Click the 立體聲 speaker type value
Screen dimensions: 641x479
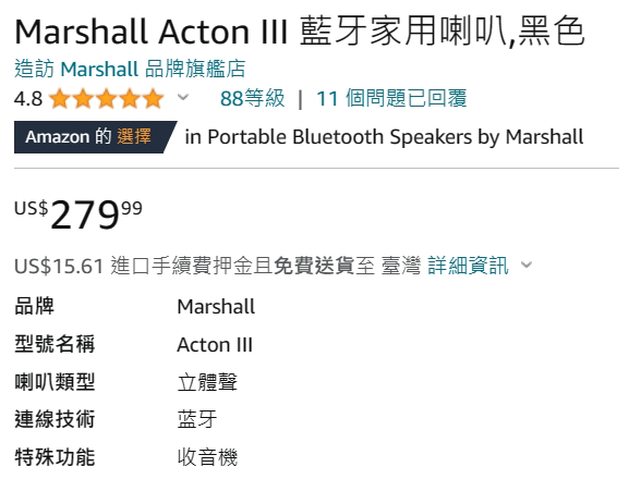click(207, 382)
